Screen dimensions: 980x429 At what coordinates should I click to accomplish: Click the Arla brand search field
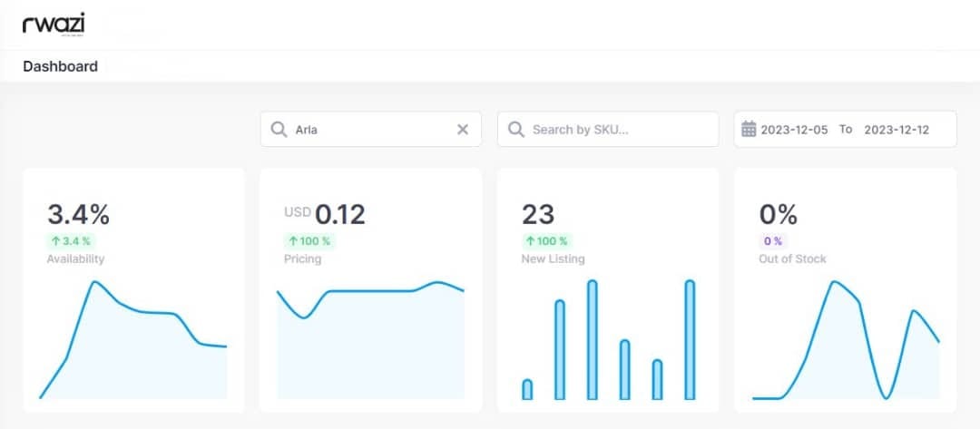tap(370, 130)
